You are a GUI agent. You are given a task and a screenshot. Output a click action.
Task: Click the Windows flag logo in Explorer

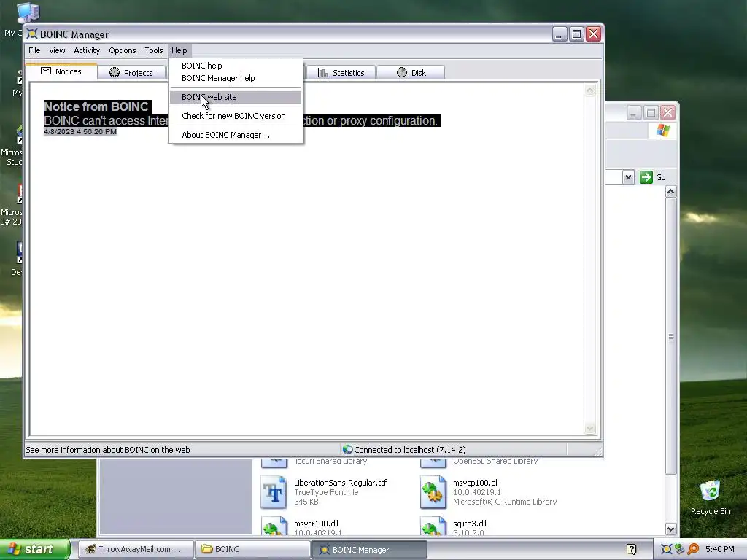pyautogui.click(x=662, y=131)
